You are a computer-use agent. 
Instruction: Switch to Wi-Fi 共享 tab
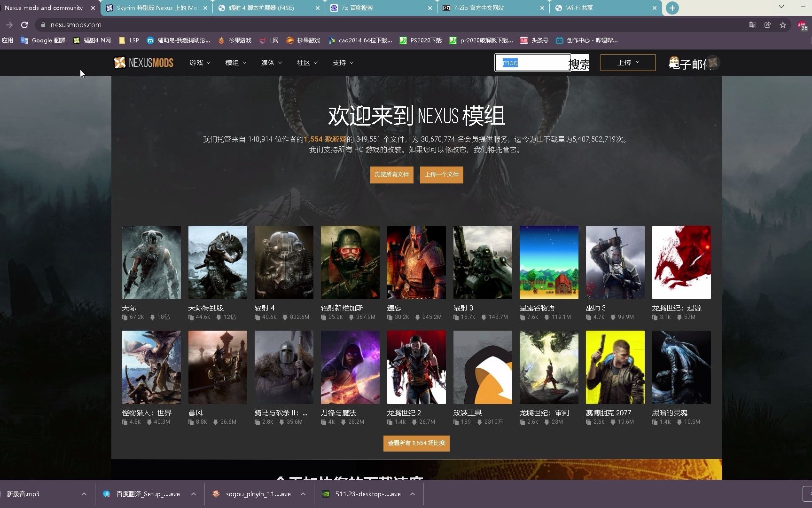[x=606, y=8]
